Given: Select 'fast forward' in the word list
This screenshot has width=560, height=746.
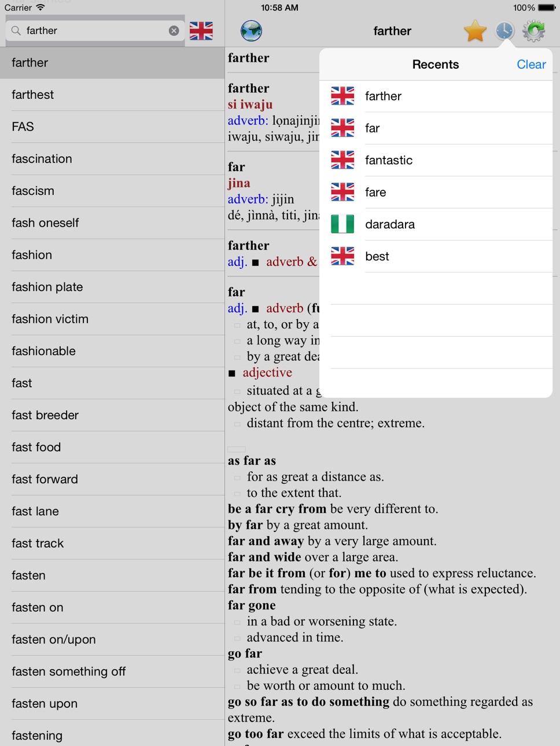Looking at the screenshot, I should coord(112,479).
